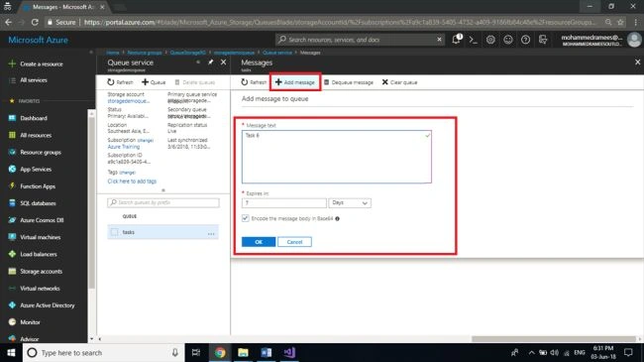Click the disabled Delete queue button
644x362 pixels.
pos(194,82)
